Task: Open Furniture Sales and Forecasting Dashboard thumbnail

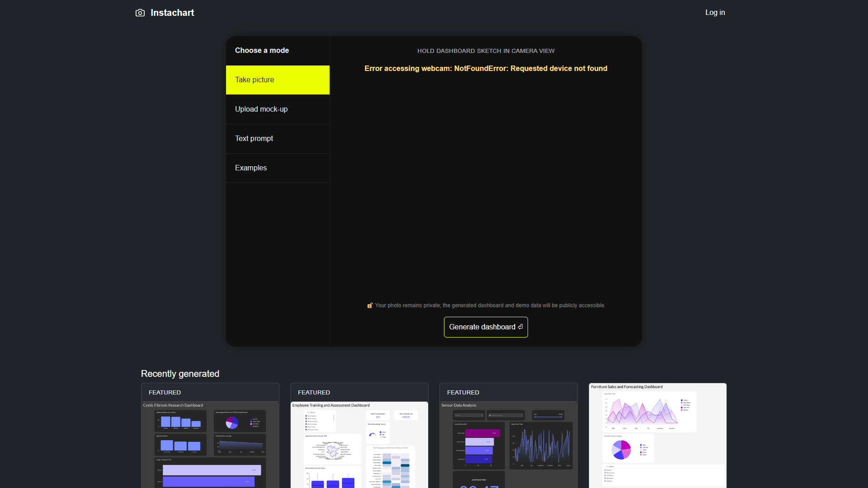Action: coord(658,436)
